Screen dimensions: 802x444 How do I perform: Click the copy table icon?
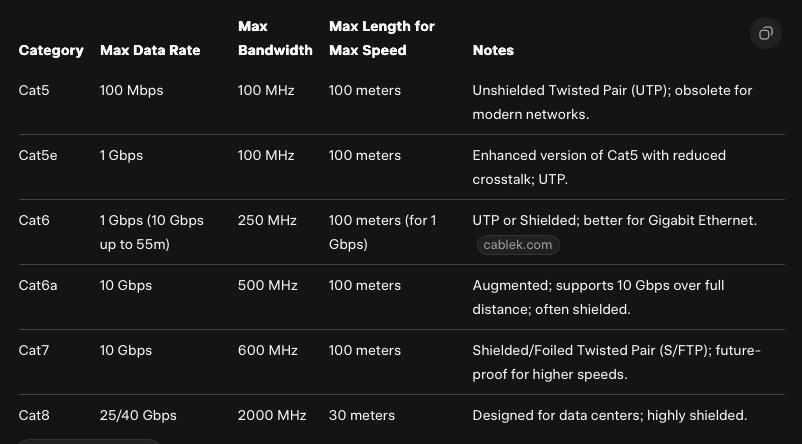(x=765, y=33)
